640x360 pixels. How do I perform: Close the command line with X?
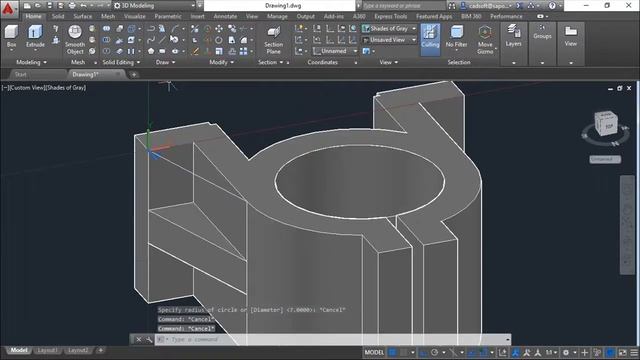click(x=138, y=339)
